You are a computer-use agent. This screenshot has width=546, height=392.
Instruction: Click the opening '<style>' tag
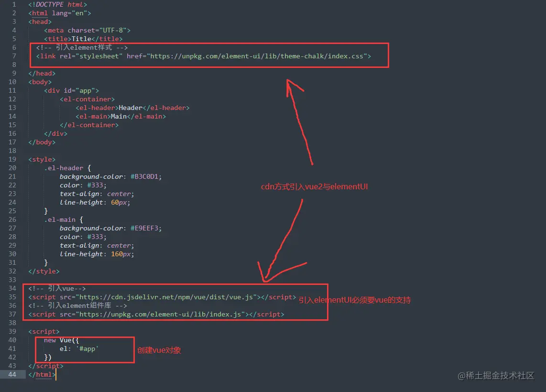tap(42, 160)
